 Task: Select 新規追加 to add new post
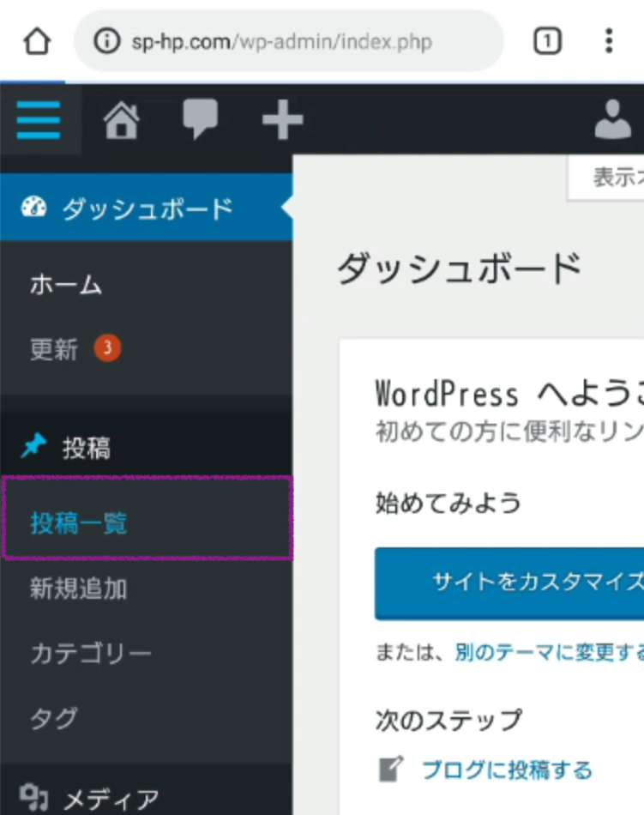click(79, 589)
